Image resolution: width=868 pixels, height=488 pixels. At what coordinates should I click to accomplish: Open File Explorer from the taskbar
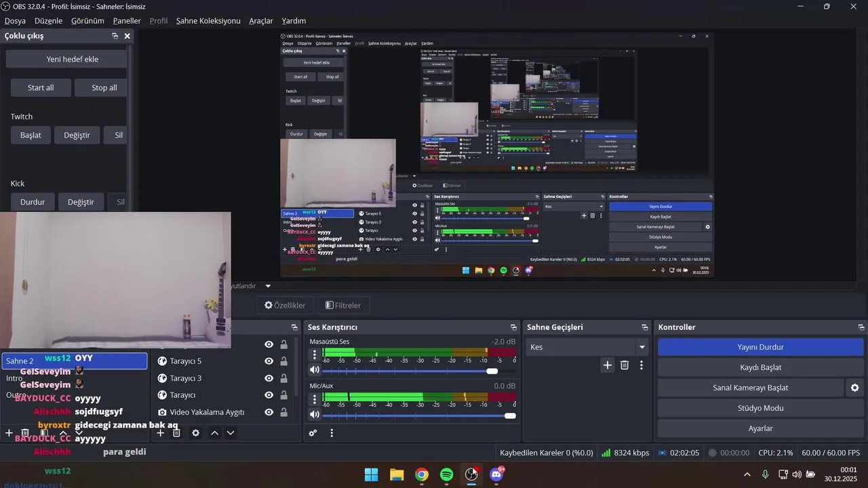tap(397, 474)
